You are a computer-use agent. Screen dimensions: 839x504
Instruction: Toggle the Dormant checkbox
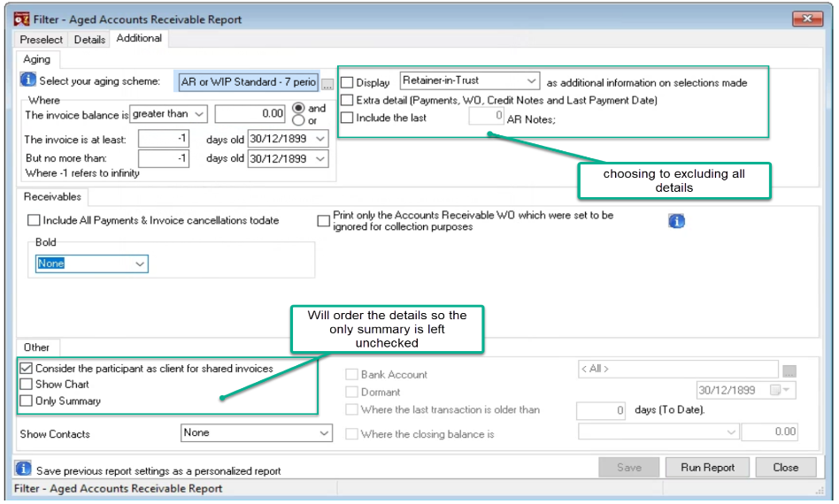pyautogui.click(x=351, y=393)
